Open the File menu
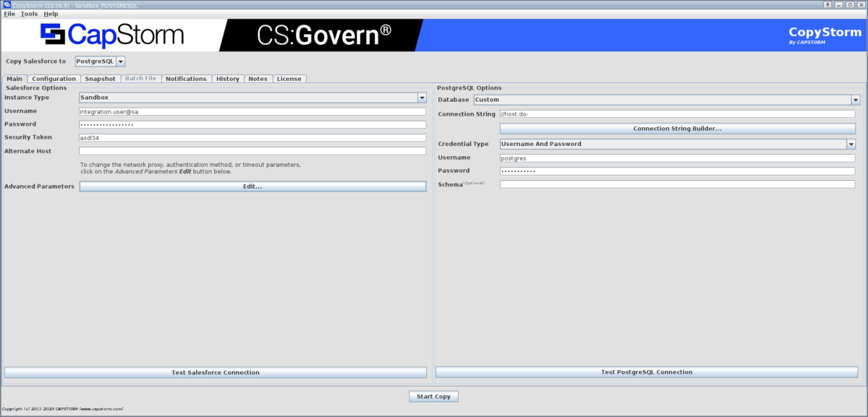 [x=8, y=13]
